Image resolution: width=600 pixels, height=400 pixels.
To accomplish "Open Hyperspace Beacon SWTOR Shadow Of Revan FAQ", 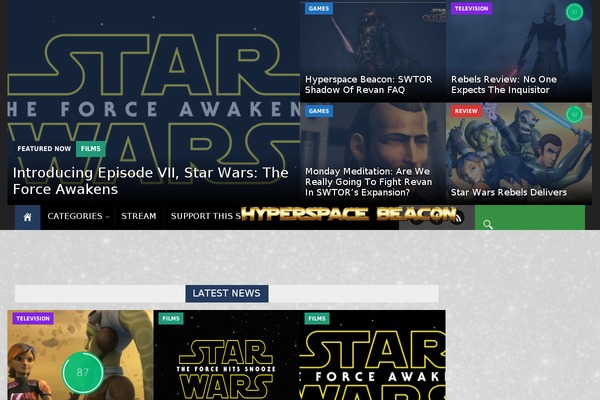I will [x=368, y=85].
